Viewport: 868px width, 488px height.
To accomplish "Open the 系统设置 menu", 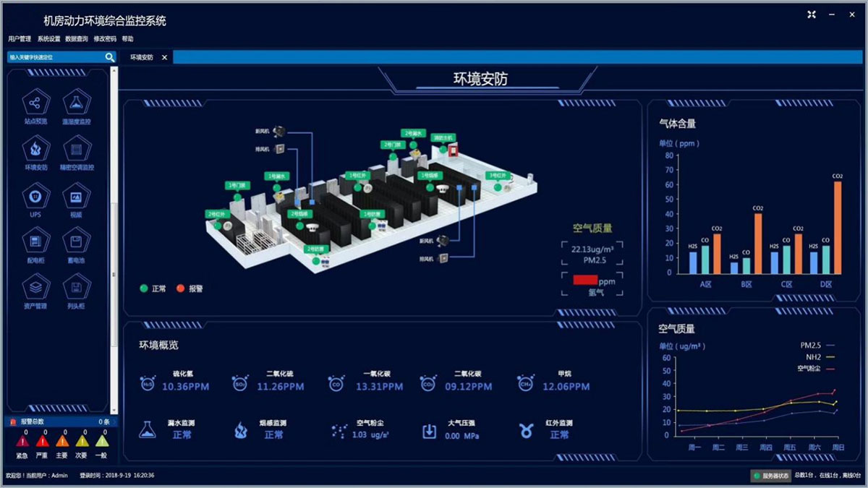I will 48,39.
